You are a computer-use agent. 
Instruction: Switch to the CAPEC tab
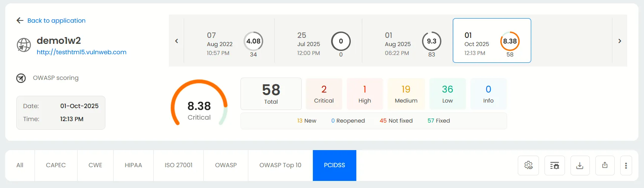pos(56,165)
